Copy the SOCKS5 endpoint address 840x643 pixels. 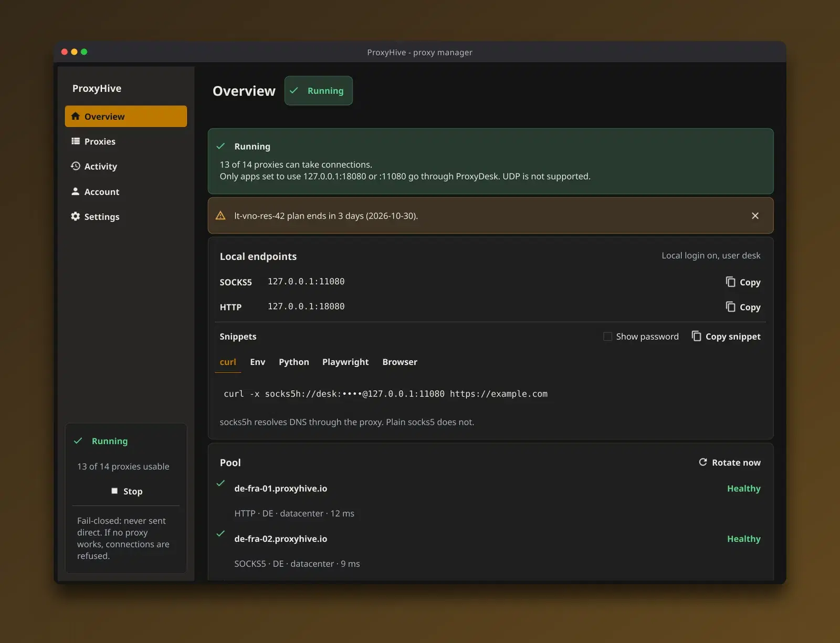pos(743,282)
